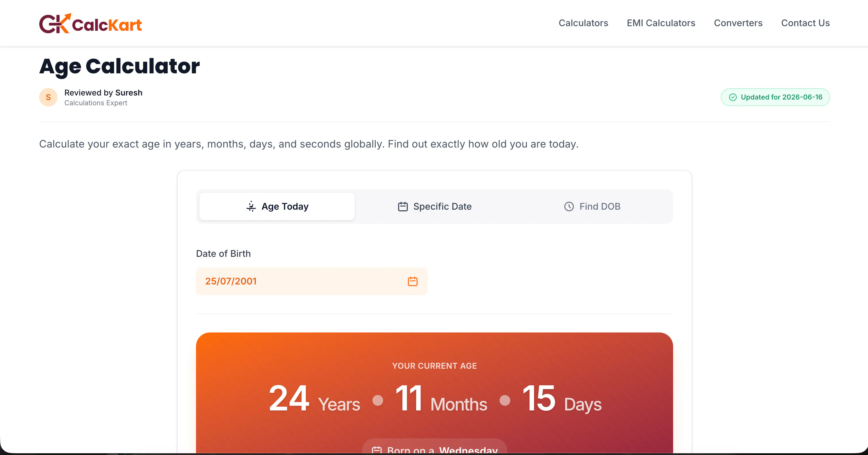Click the 15 Days value
The width and height of the screenshot is (868, 455).
(562, 399)
